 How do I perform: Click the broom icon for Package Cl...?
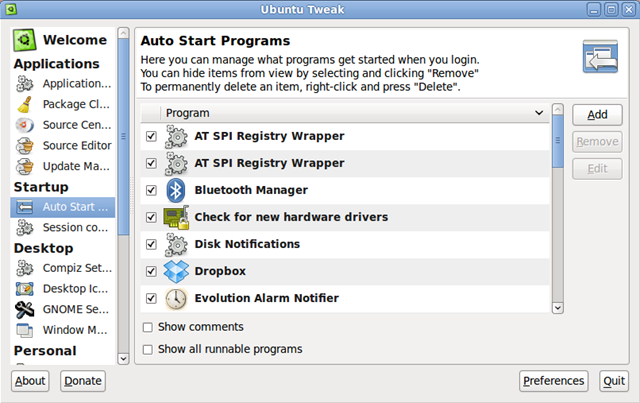[24, 104]
